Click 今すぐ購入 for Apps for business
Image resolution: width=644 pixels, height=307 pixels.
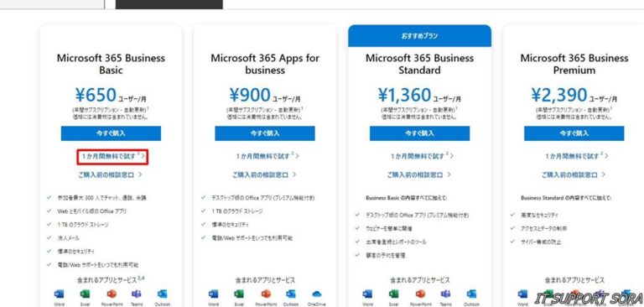click(x=265, y=133)
